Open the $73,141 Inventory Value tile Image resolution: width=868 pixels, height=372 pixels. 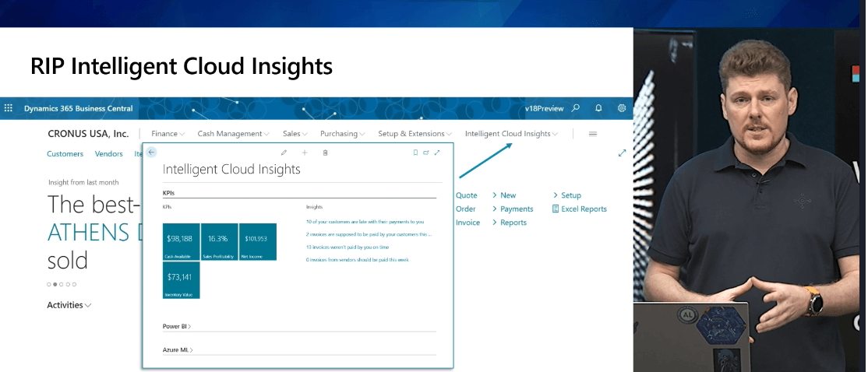181,280
